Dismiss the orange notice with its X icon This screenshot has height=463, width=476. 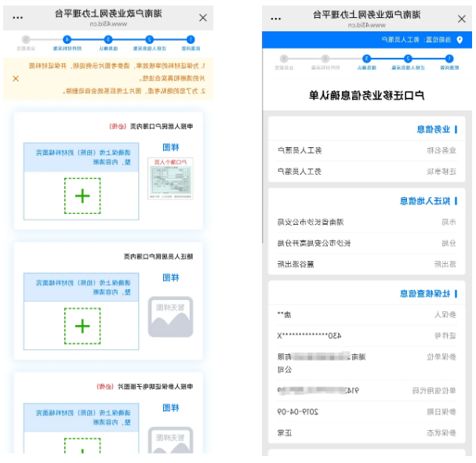16,78
